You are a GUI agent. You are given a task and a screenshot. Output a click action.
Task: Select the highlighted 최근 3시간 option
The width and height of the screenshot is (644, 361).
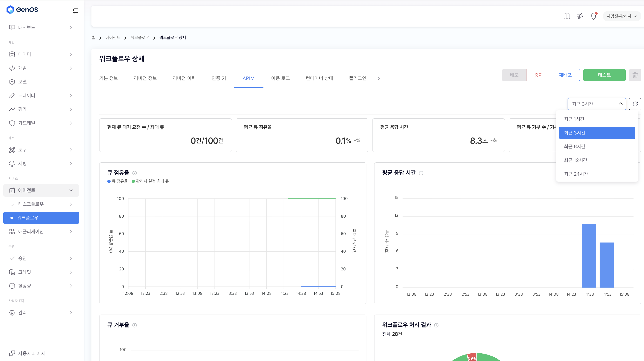(597, 133)
